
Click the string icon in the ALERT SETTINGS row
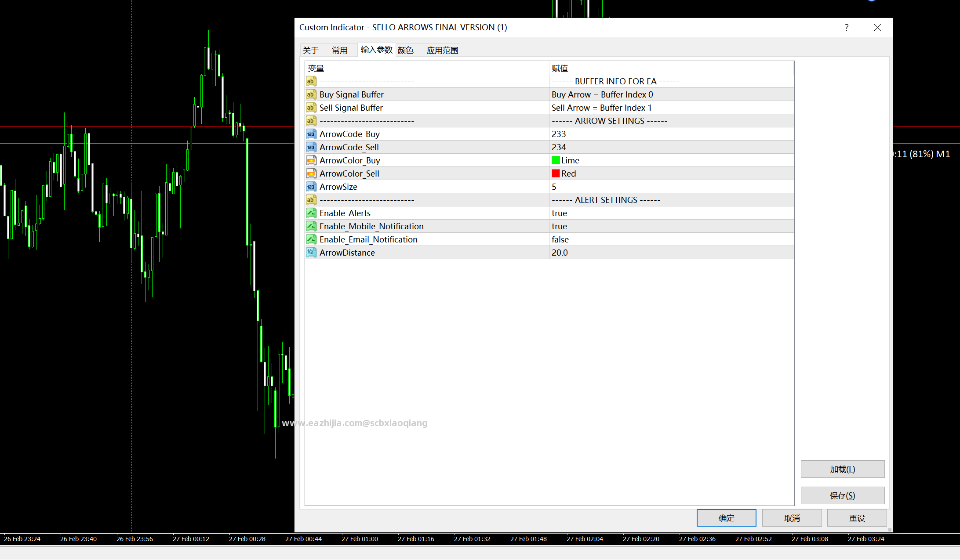311,200
